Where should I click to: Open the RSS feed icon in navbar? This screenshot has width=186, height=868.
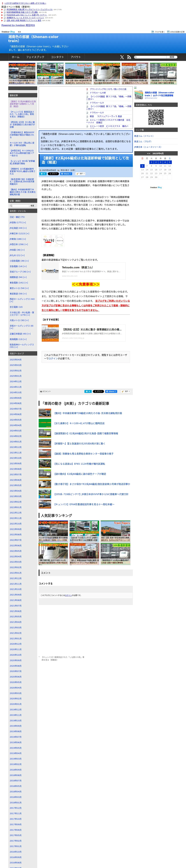[x=129, y=57]
